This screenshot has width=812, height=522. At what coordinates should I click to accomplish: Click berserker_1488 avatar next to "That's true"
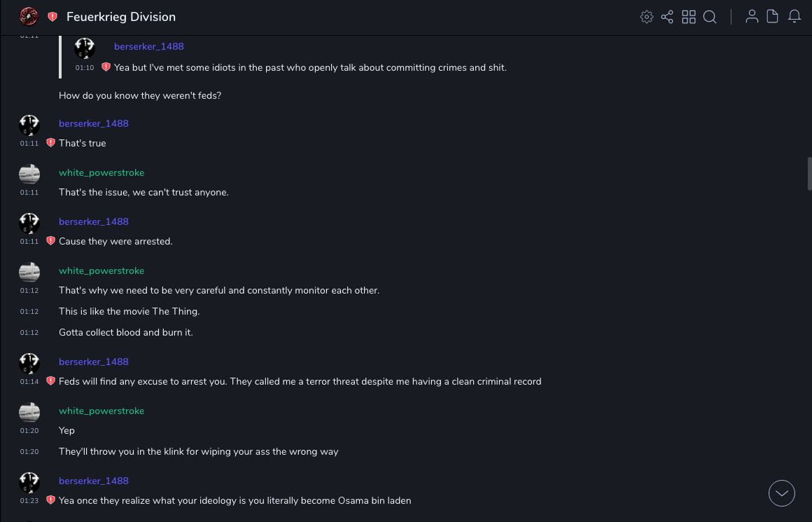[29, 125]
